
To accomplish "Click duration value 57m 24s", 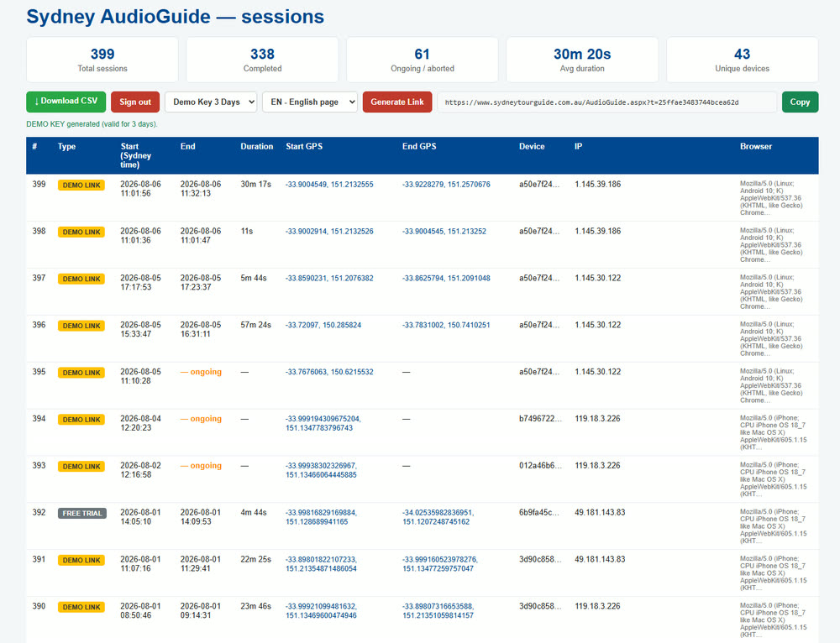I will [255, 325].
